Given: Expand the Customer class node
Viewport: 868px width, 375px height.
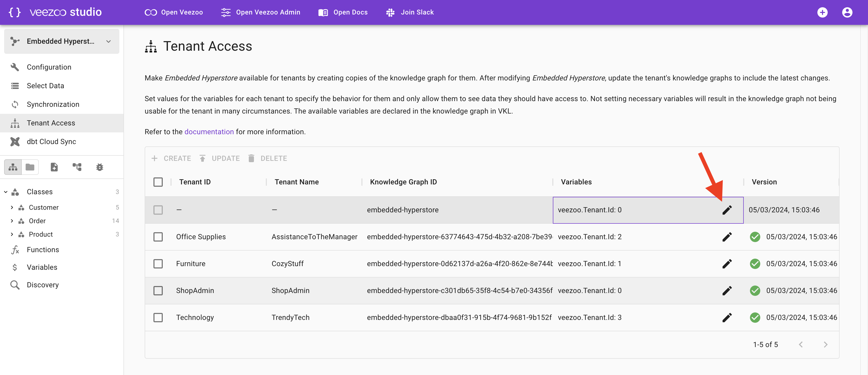Looking at the screenshot, I should coord(12,207).
